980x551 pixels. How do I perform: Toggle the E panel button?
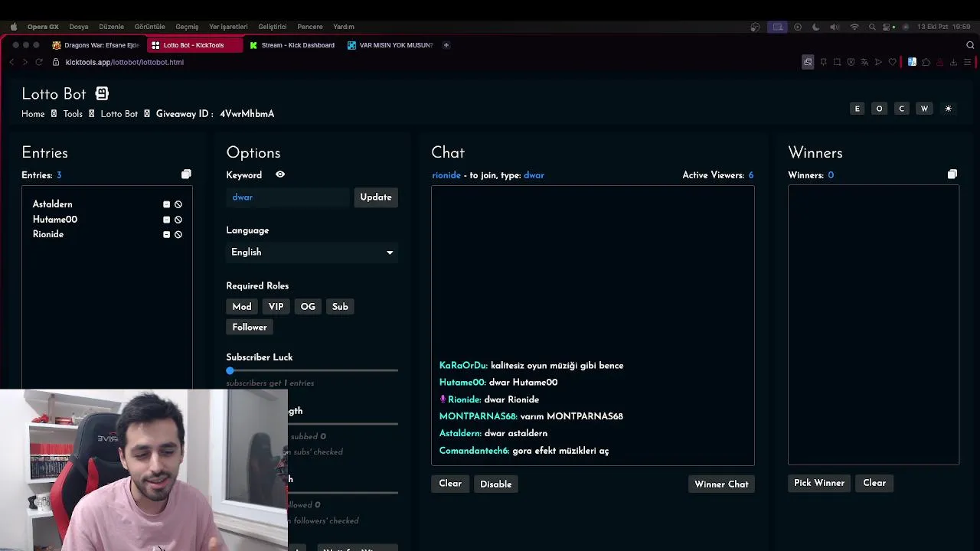coord(857,109)
